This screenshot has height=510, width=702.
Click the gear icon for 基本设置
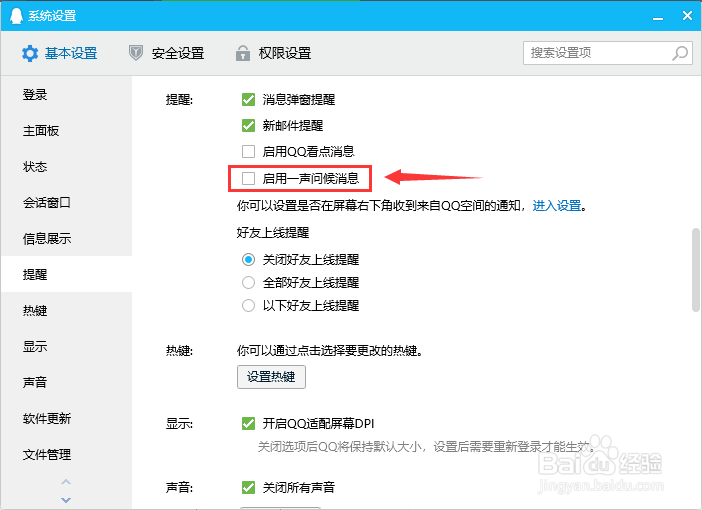(30, 53)
